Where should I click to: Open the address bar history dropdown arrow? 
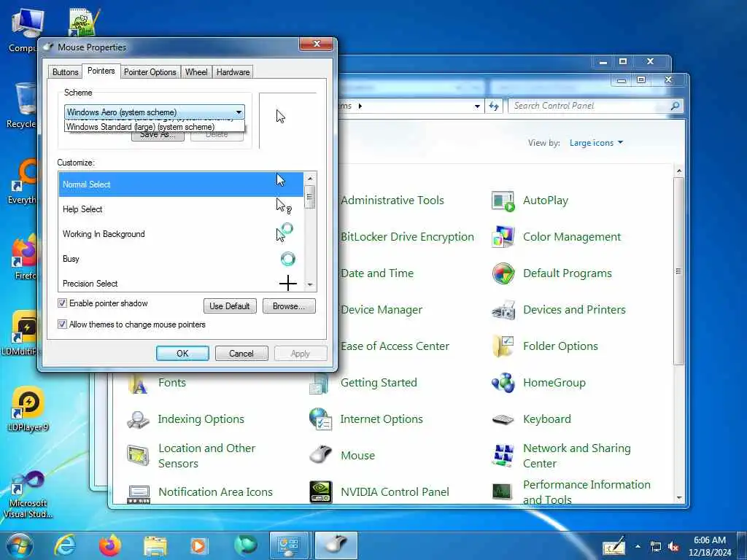point(477,106)
